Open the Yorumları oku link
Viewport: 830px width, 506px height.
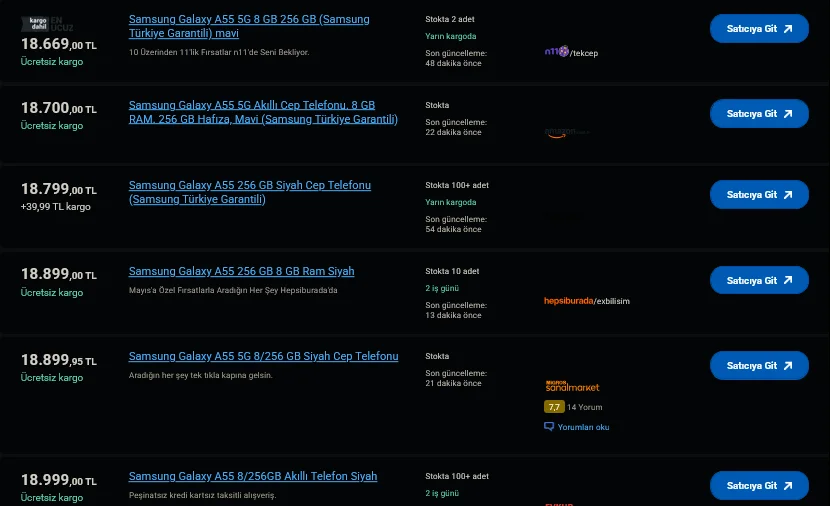(x=583, y=427)
